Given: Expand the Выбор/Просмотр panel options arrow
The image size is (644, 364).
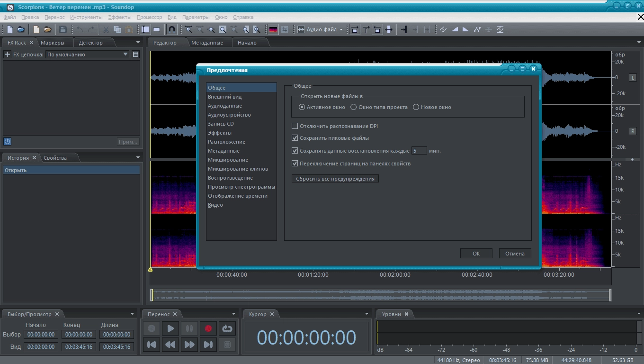Looking at the screenshot, I should 133,314.
